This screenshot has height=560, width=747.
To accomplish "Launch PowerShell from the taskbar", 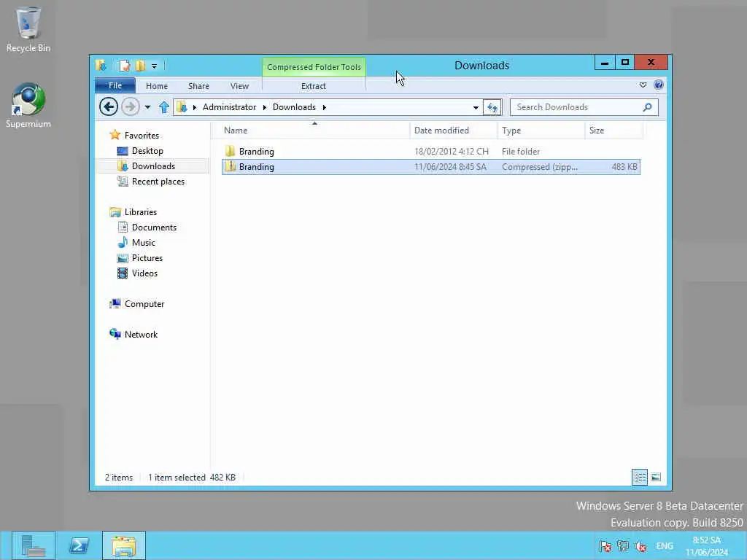I will [79, 545].
